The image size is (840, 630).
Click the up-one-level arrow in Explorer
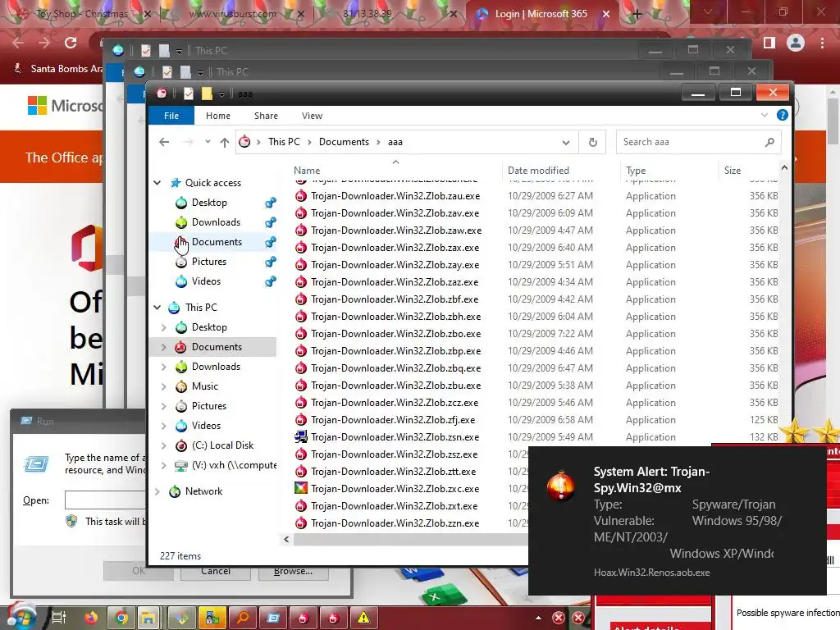225,142
